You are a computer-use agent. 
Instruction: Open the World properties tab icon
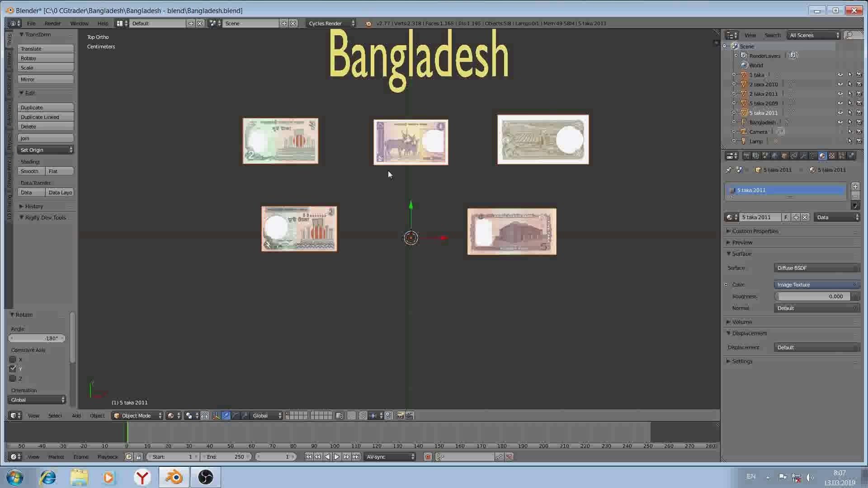tap(775, 155)
